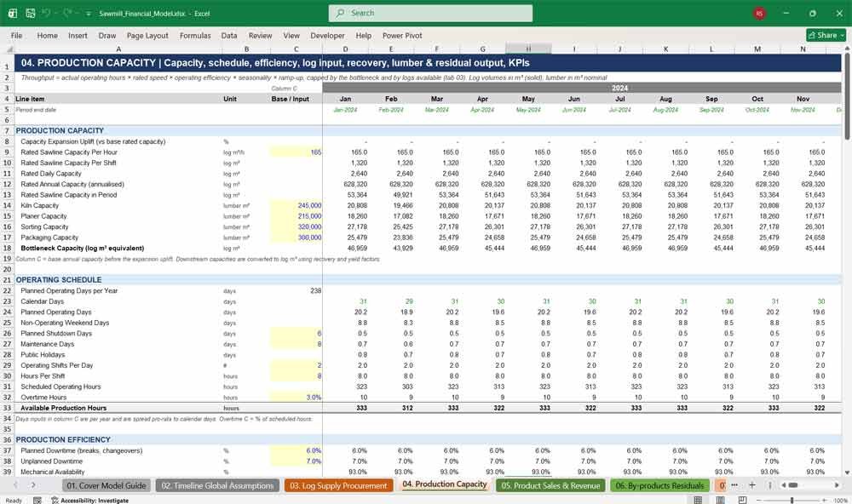The width and height of the screenshot is (852, 504).
Task: Select Unplanned Downtime input cell 7.0%
Action: click(296, 461)
